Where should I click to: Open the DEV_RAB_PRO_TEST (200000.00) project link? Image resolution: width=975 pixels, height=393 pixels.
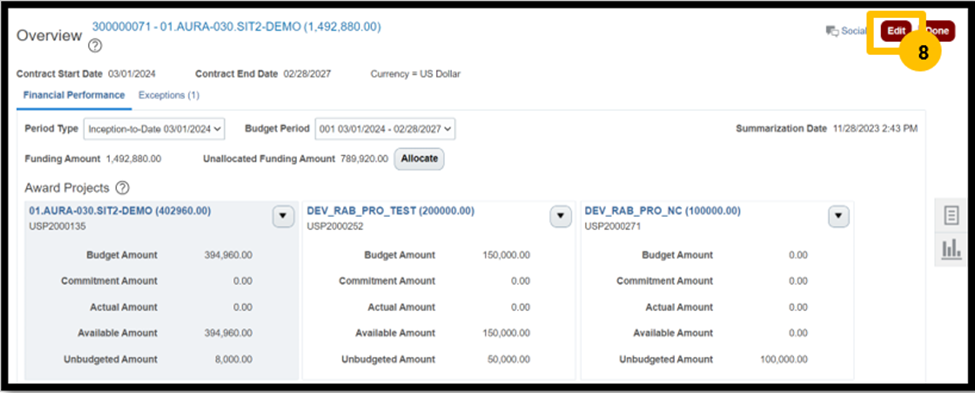pos(390,211)
